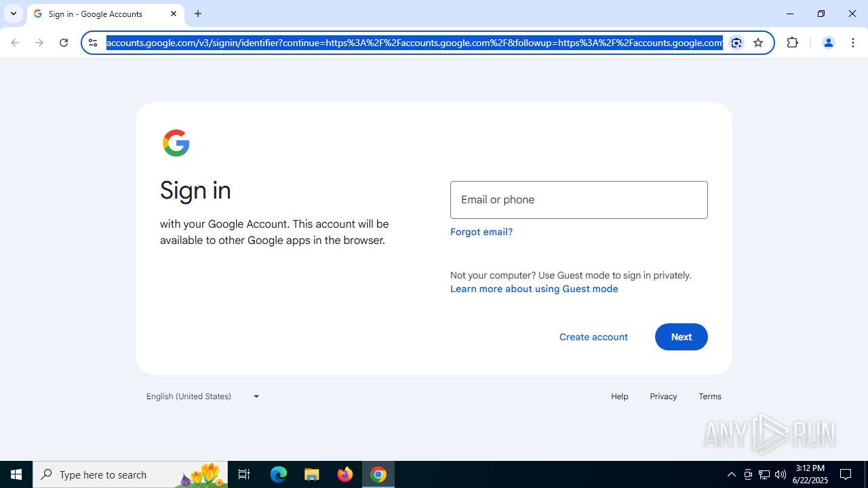The image size is (868, 488).
Task: Go back to previous page
Action: tap(15, 43)
